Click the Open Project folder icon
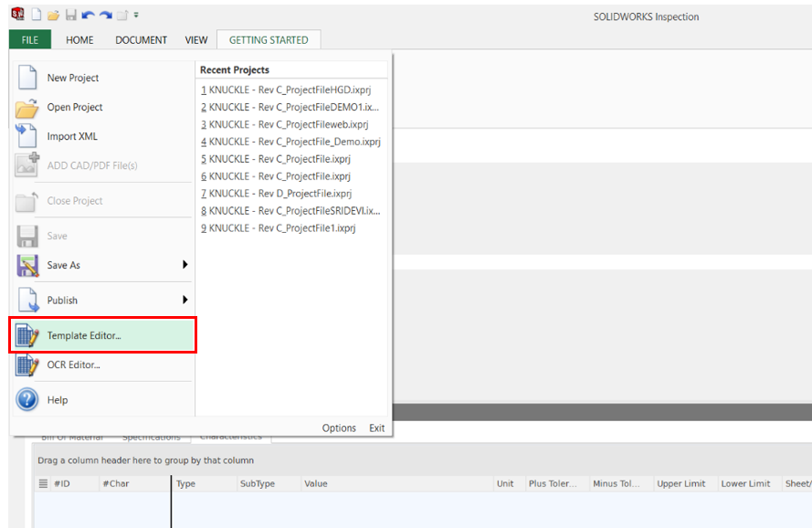The height and width of the screenshot is (528, 812). (x=26, y=108)
